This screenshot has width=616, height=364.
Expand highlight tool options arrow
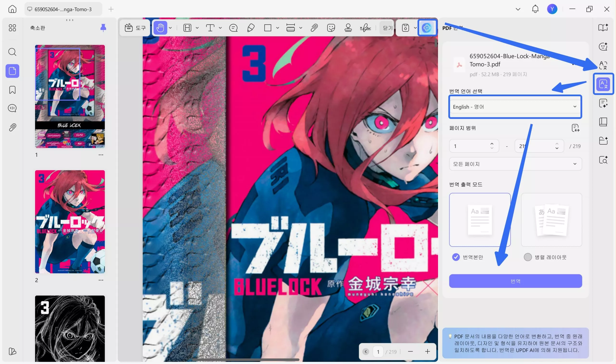pos(197,28)
